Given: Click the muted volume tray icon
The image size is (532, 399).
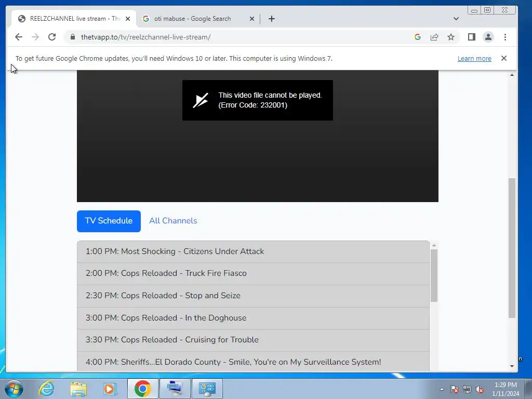Looking at the screenshot, I should tap(480, 389).
